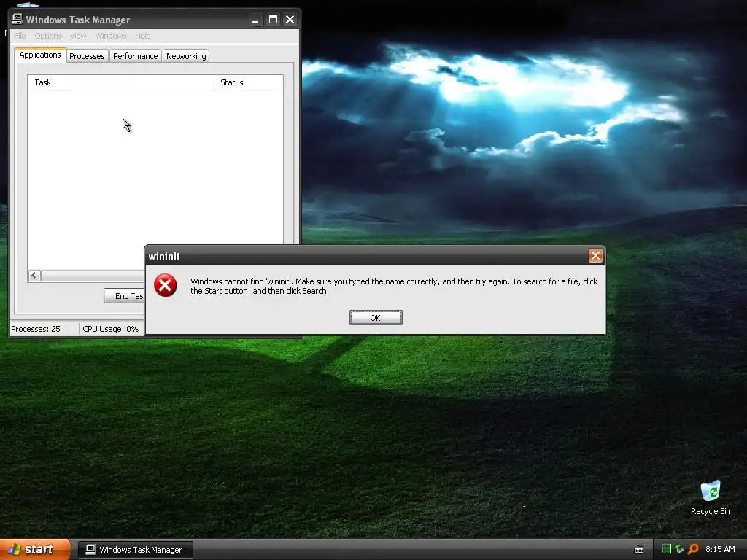Switch to the Processes tab
747x560 pixels.
click(87, 56)
